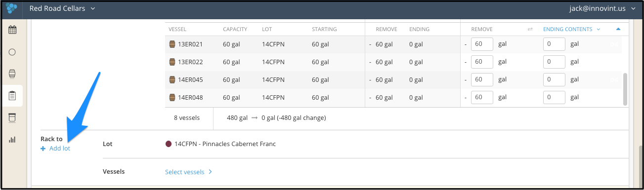Open the cup-shaped icon in the sidebar
Image resolution: width=644 pixels, height=190 pixels.
tap(12, 117)
